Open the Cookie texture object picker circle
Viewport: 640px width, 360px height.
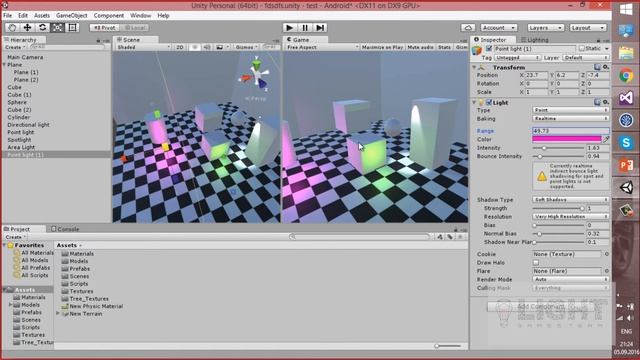point(607,254)
